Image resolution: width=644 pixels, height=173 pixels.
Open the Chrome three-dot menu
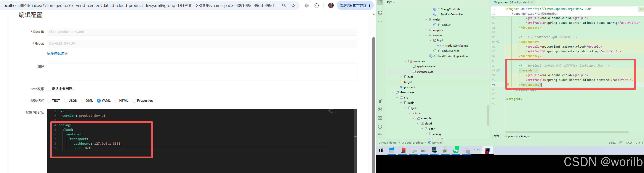click(x=370, y=5)
